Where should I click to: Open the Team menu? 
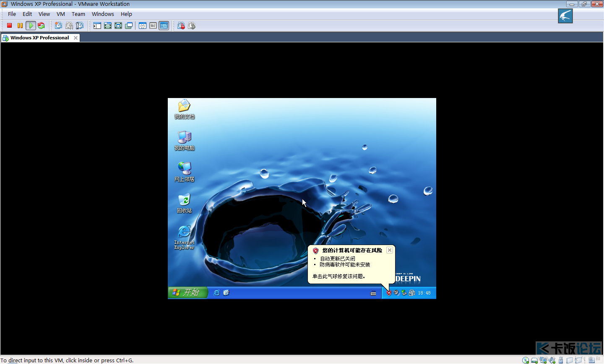(78, 14)
